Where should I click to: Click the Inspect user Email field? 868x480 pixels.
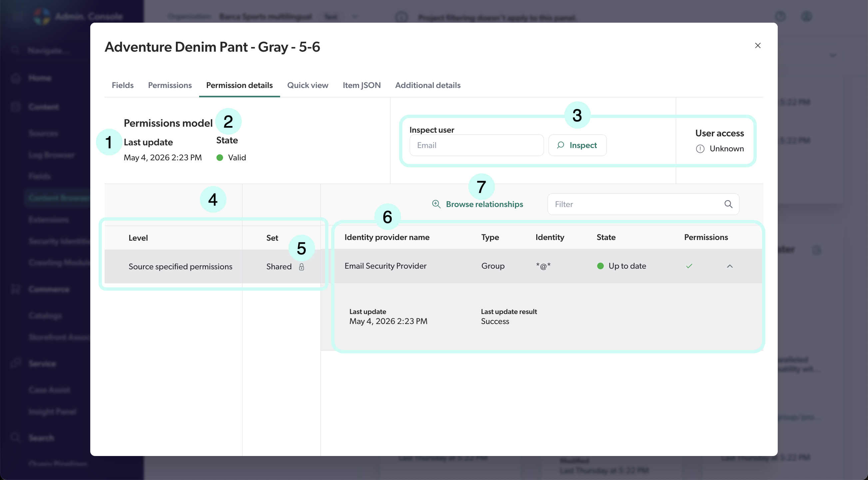pyautogui.click(x=476, y=145)
